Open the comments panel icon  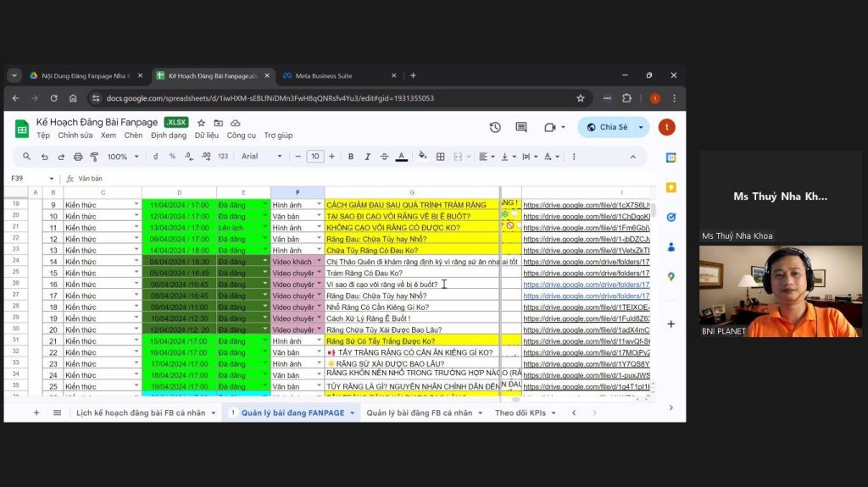(521, 127)
